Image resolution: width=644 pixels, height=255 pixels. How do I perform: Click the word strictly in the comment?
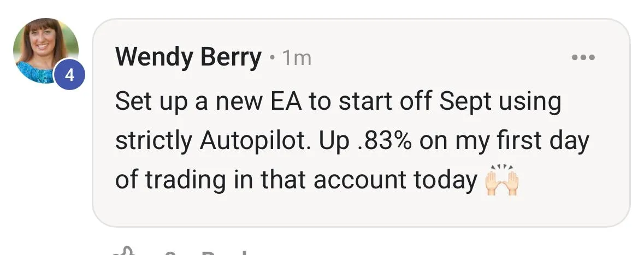coord(153,141)
